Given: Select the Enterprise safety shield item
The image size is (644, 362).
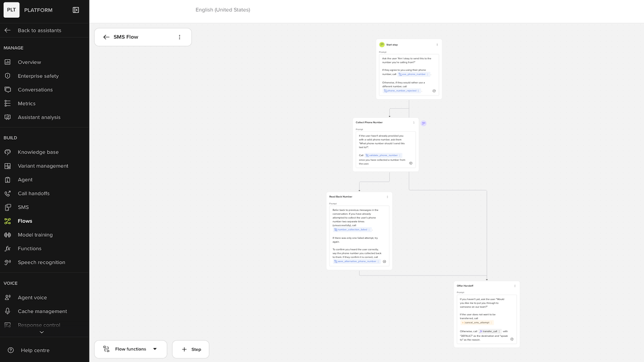Looking at the screenshot, I should pyautogui.click(x=38, y=76).
